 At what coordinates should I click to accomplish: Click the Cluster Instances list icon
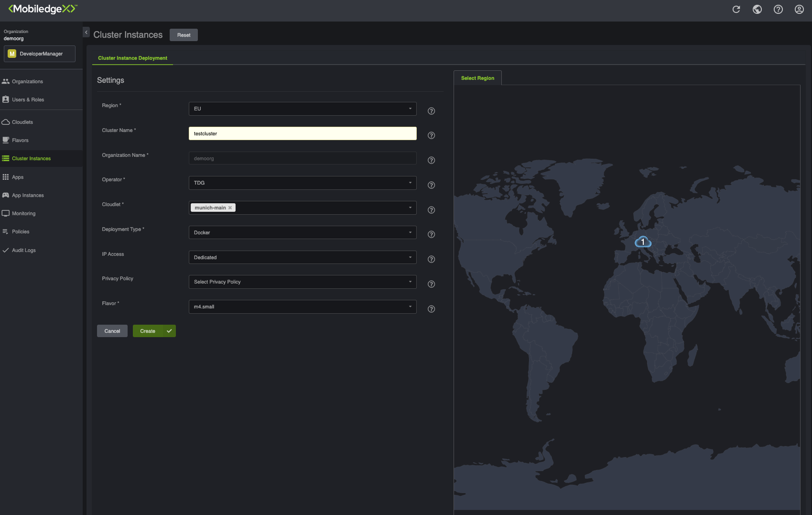(x=6, y=158)
